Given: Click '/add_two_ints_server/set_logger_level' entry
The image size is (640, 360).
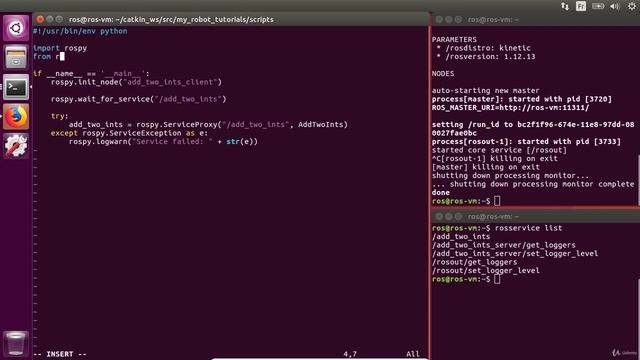Looking at the screenshot, I should click(515, 253).
